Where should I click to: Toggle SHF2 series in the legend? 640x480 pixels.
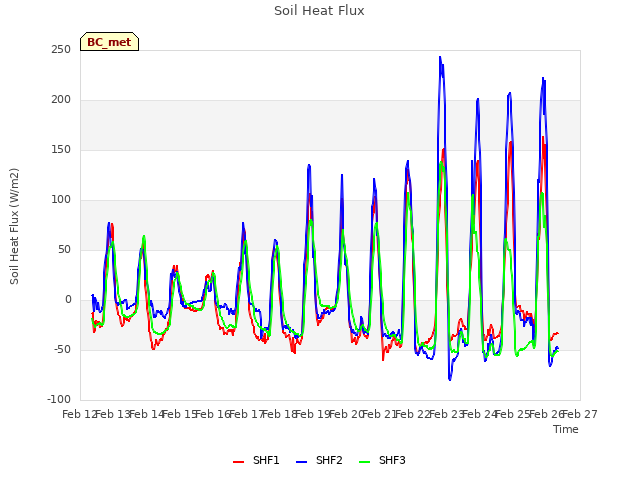coord(319,460)
